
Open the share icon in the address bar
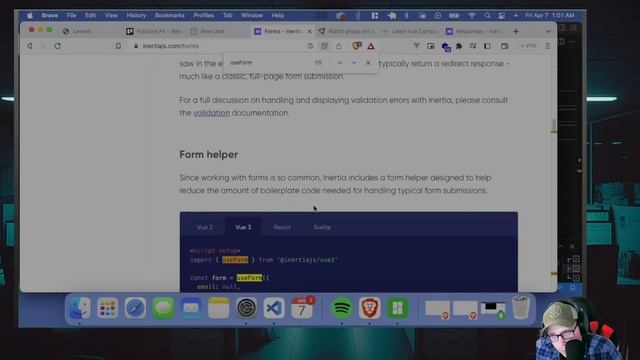tap(338, 46)
